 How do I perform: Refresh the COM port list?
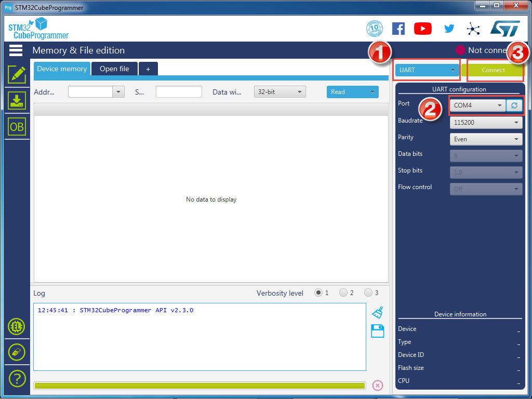(514, 105)
